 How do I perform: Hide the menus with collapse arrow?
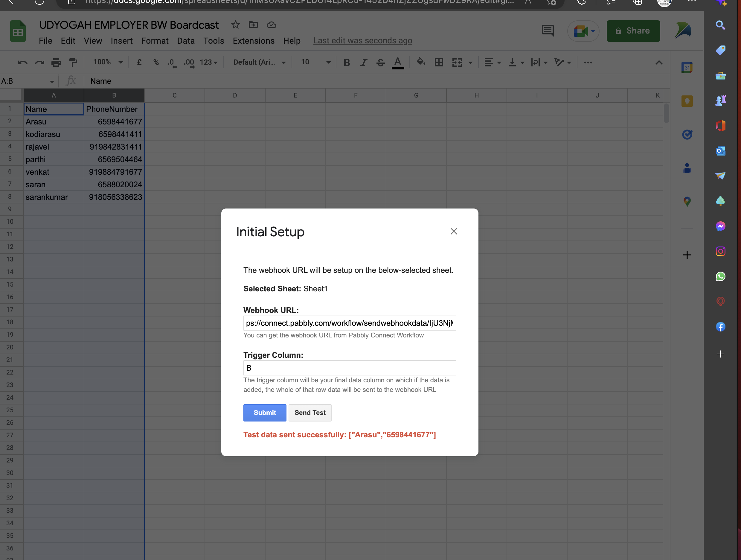(658, 63)
